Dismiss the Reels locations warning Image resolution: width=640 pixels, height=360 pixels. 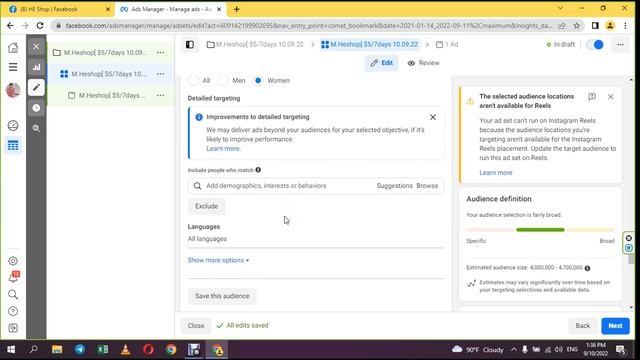(x=611, y=97)
